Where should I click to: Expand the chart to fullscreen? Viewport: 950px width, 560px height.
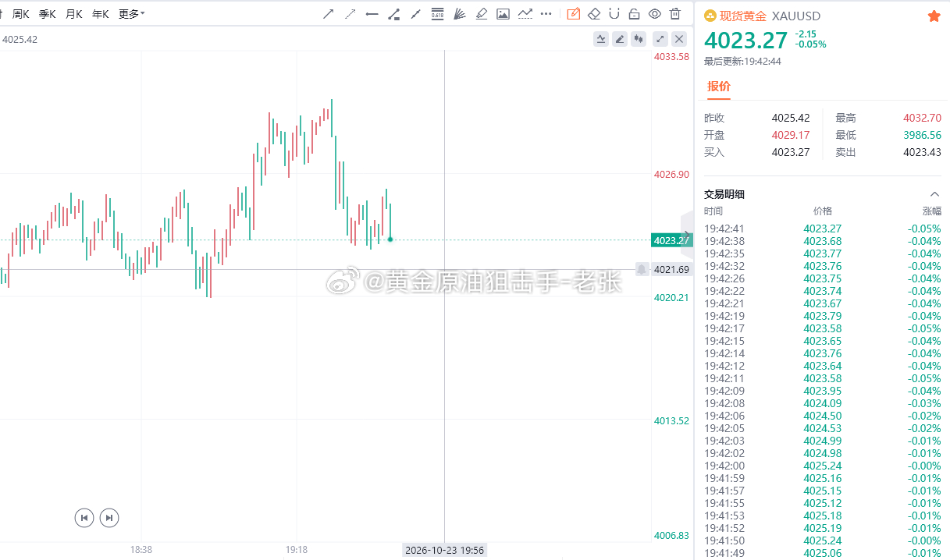tap(660, 38)
